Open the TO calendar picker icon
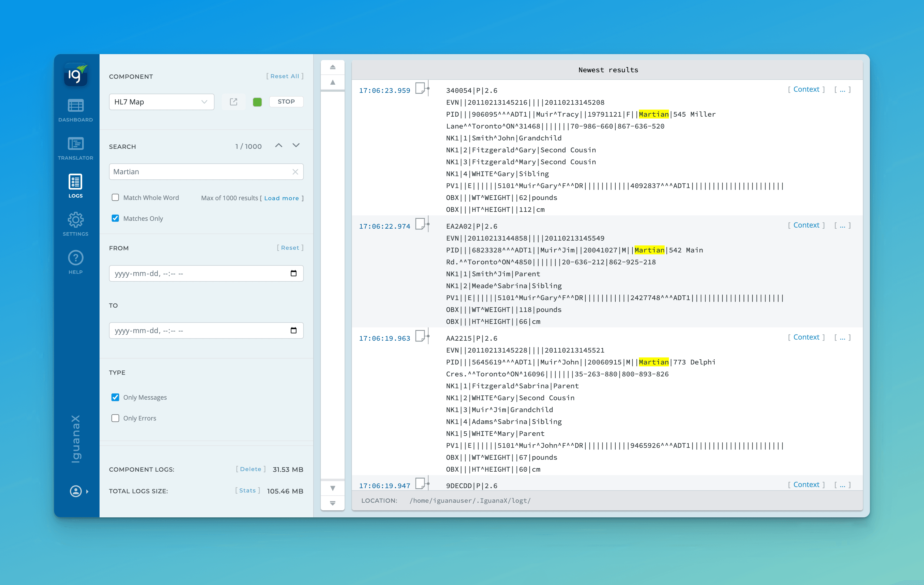 pyautogui.click(x=293, y=330)
